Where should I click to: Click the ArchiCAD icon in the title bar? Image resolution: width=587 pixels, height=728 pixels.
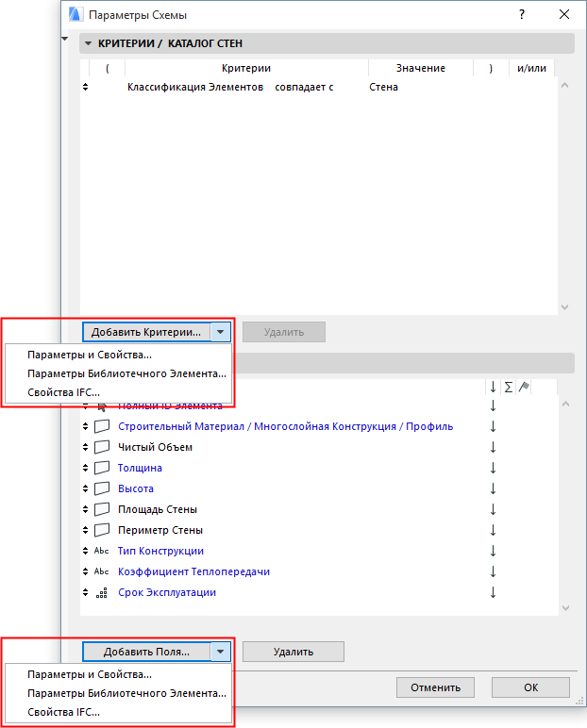coord(75,14)
